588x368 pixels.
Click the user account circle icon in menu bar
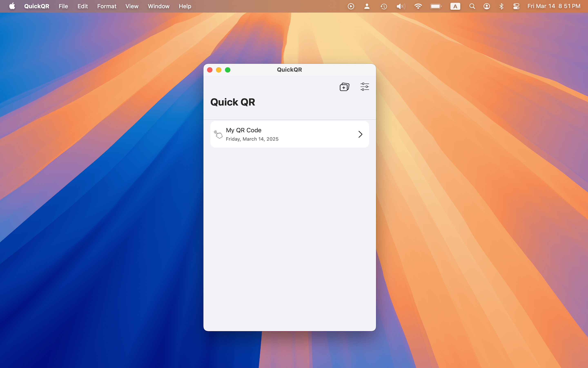pos(487,6)
